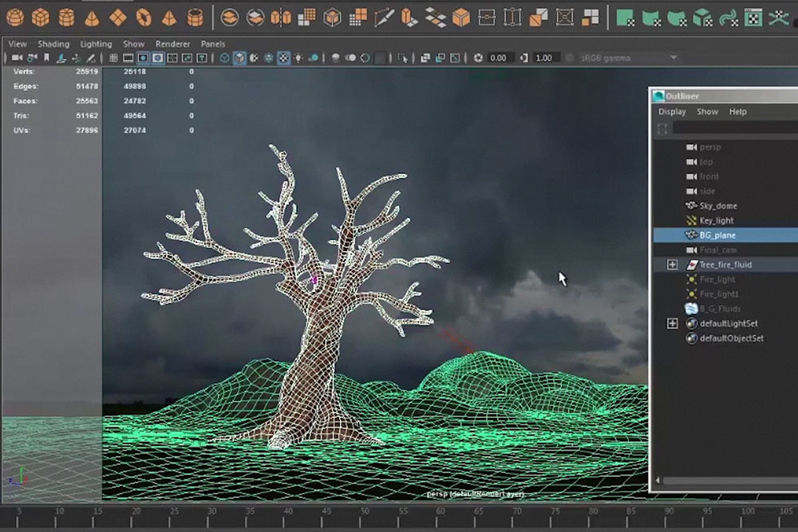The image size is (798, 532).
Task: Click the Mirror geometry shelf icon
Action: (x=280, y=18)
